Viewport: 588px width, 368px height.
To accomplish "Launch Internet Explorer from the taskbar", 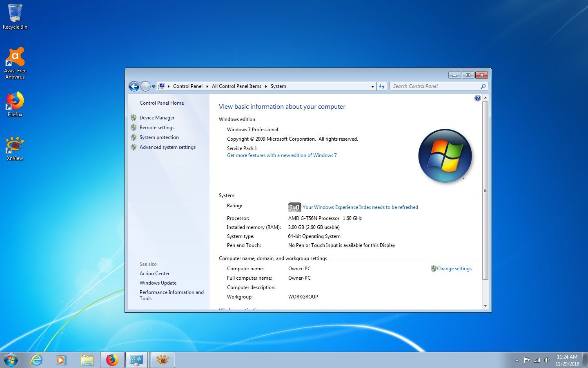I will tap(37, 360).
